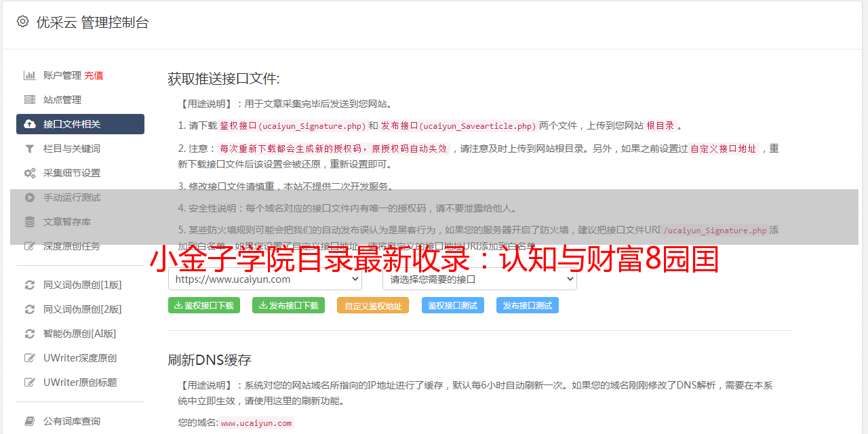The width and height of the screenshot is (868, 434).
Task: Select 接口文件相关 menu item
Action: click(80, 124)
